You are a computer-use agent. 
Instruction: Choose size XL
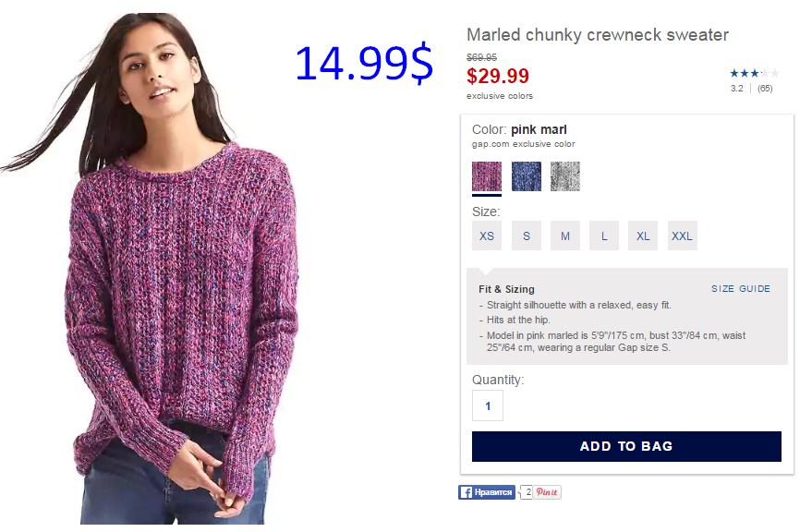643,236
